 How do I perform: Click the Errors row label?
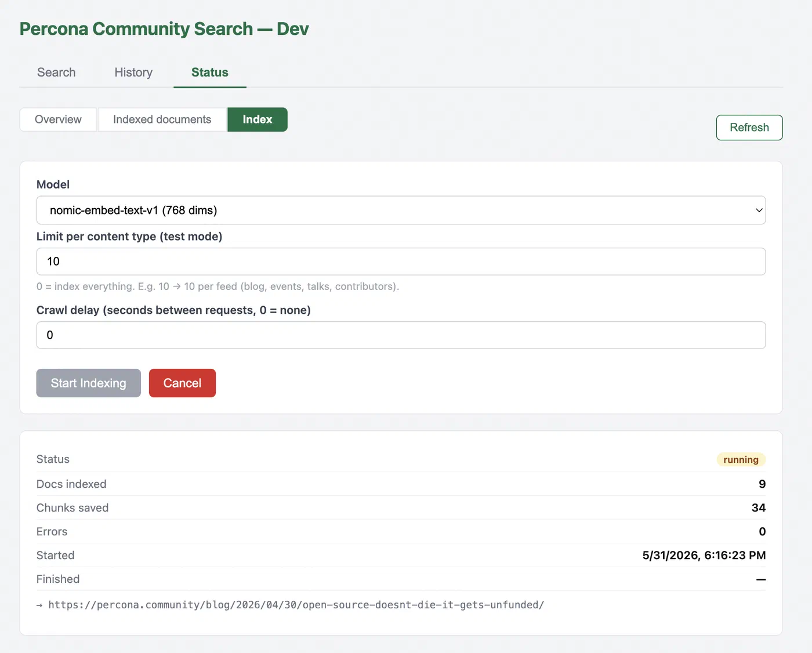click(x=52, y=532)
